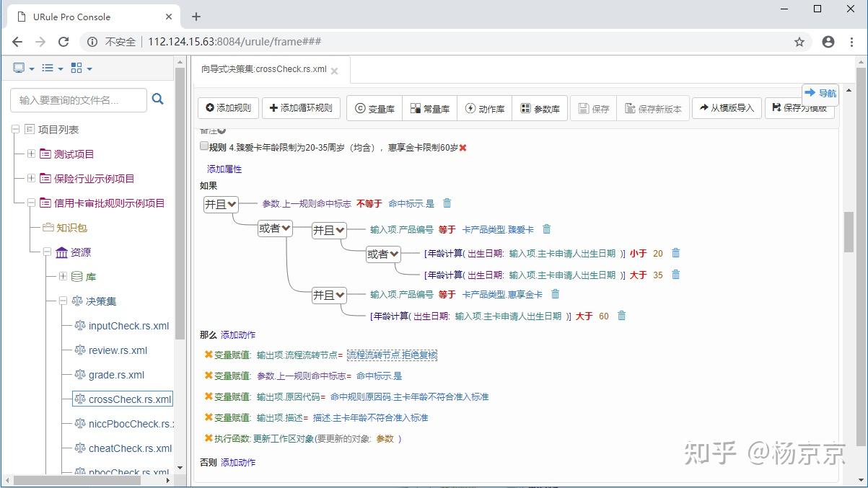Open the 参数库 parameter library panel

point(540,108)
